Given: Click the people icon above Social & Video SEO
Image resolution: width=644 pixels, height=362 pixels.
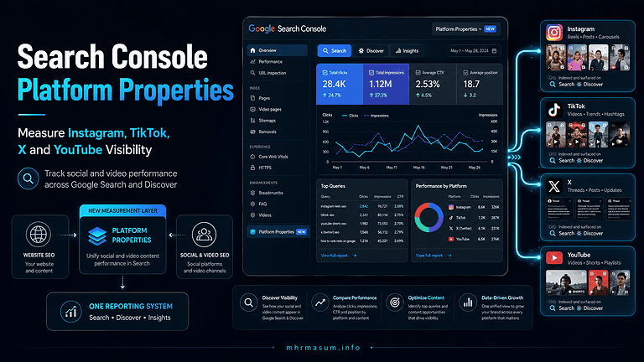Looking at the screenshot, I should pos(204,235).
